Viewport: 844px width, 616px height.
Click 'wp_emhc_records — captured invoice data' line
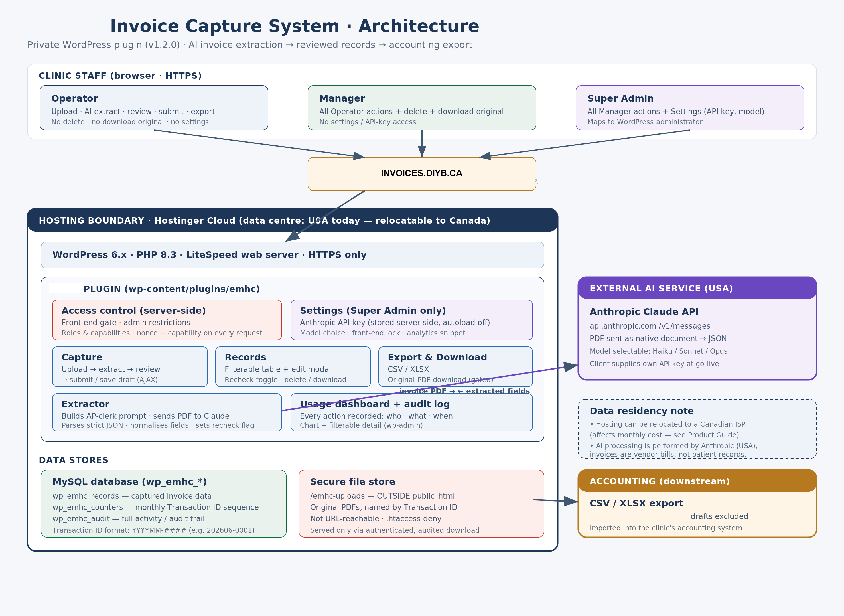[x=132, y=496]
